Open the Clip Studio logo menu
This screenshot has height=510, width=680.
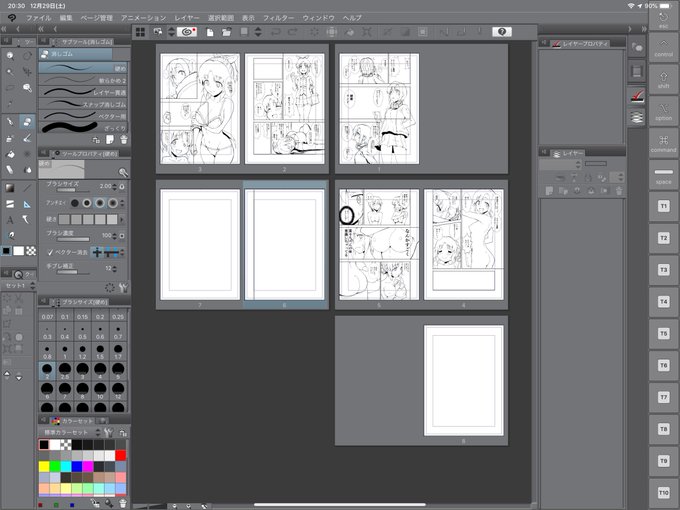point(12,18)
